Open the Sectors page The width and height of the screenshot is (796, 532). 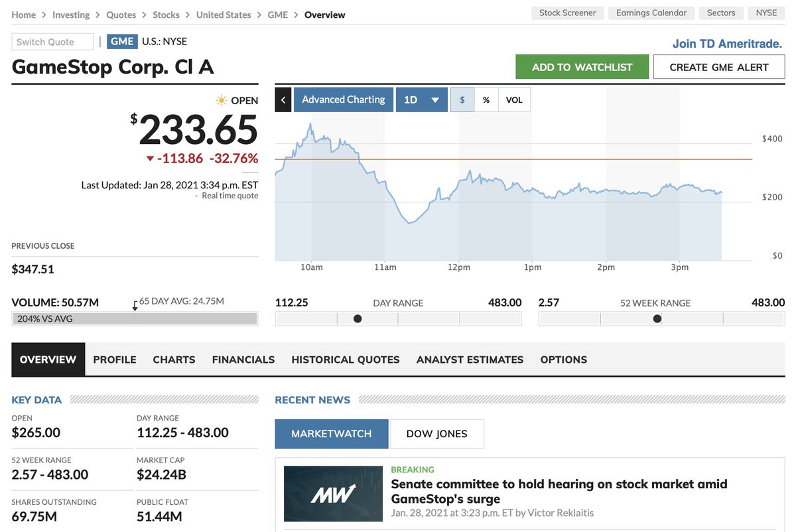pyautogui.click(x=721, y=13)
